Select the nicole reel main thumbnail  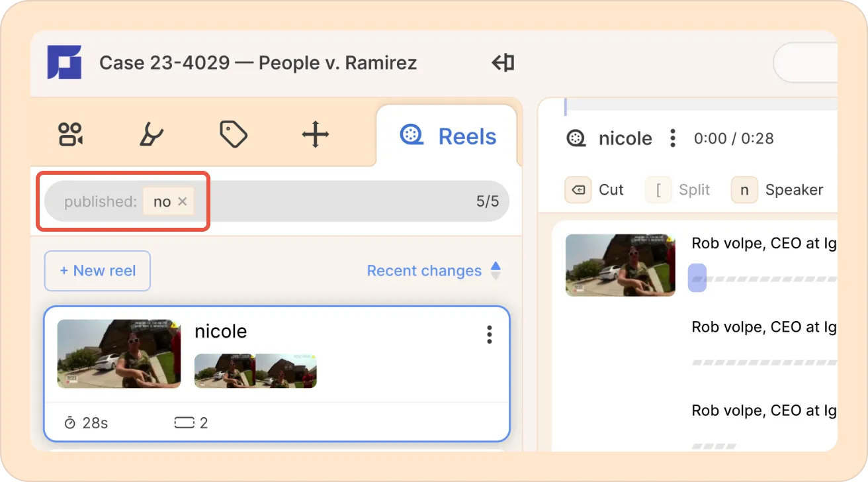(119, 354)
